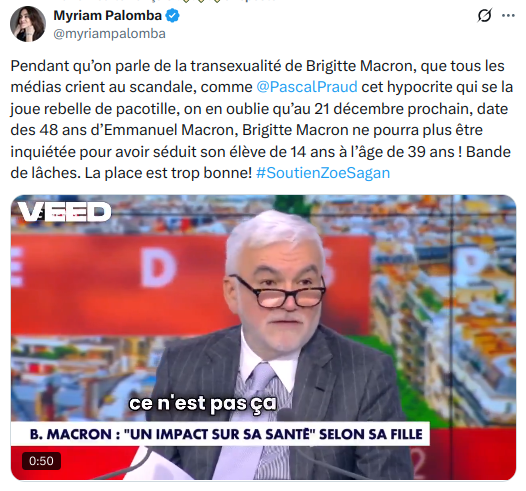Click the VEED watermark logo on the video
This screenshot has width=526, height=491.
[64, 212]
